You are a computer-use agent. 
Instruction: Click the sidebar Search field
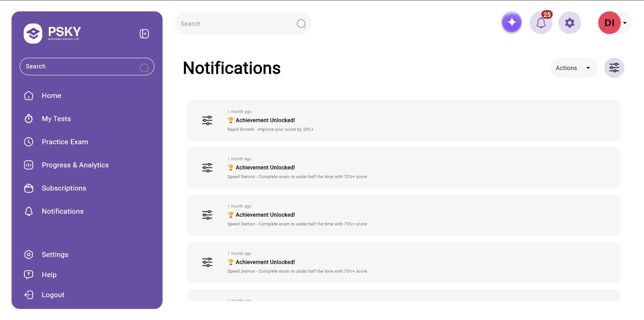pyautogui.click(x=80, y=66)
